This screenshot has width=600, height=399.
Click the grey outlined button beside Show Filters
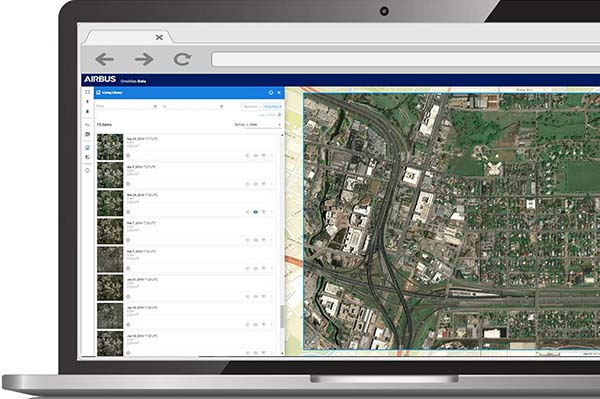point(251,106)
